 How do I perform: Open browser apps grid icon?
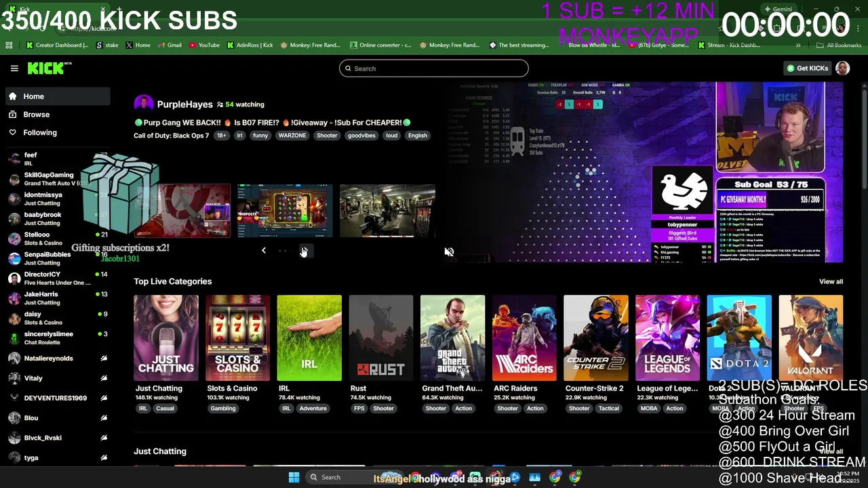(9, 45)
